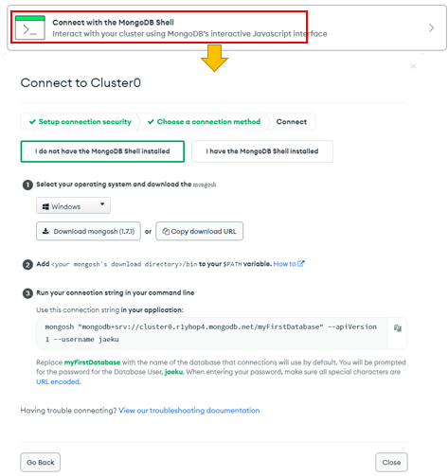This screenshot has width=448, height=476.
Task: Download mongosh (1.7.1)
Action: [88, 231]
